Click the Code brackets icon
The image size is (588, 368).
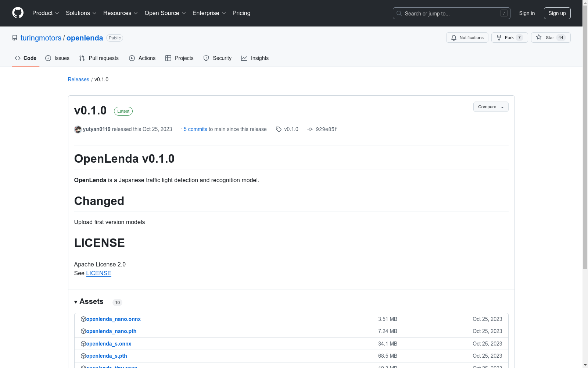point(18,58)
